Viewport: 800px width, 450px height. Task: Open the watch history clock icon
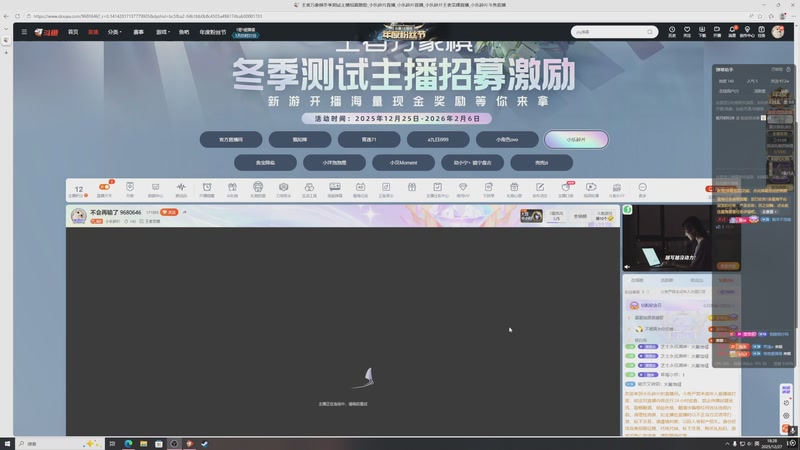point(672,32)
